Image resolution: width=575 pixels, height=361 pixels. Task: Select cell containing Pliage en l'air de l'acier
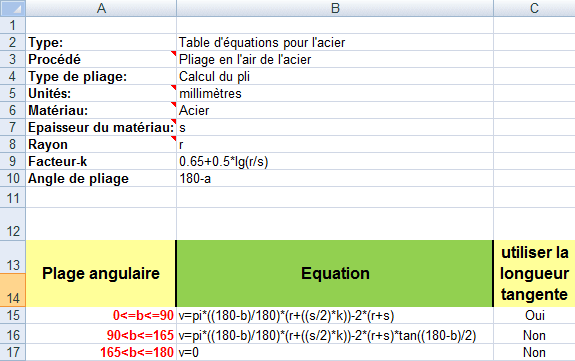pyautogui.click(x=335, y=59)
